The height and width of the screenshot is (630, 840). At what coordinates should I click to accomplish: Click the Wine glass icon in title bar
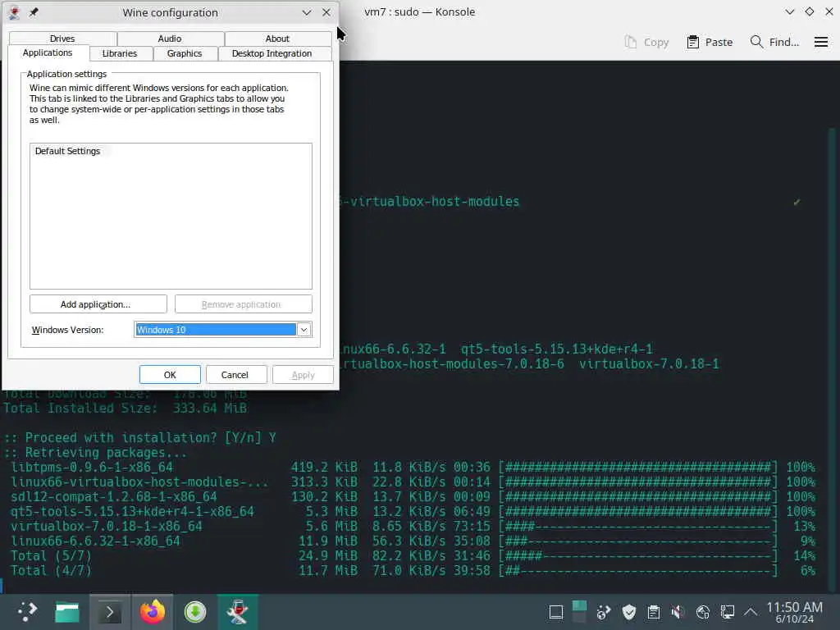click(x=15, y=12)
